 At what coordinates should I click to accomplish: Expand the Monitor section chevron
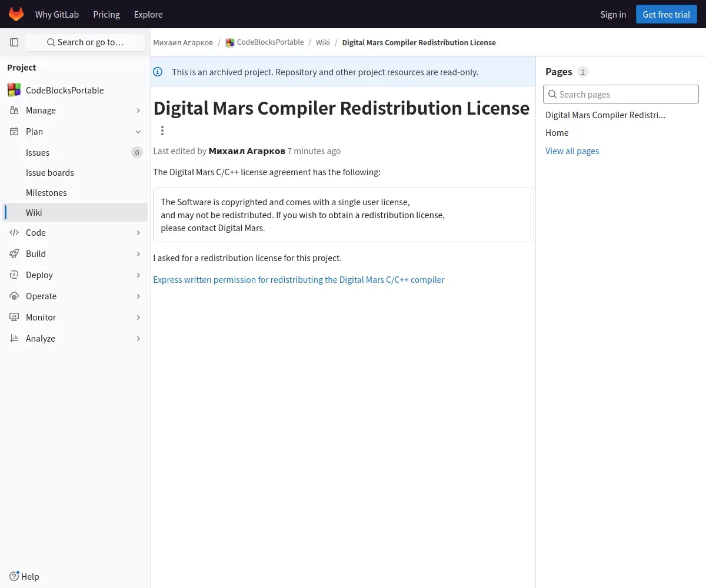pyautogui.click(x=138, y=318)
